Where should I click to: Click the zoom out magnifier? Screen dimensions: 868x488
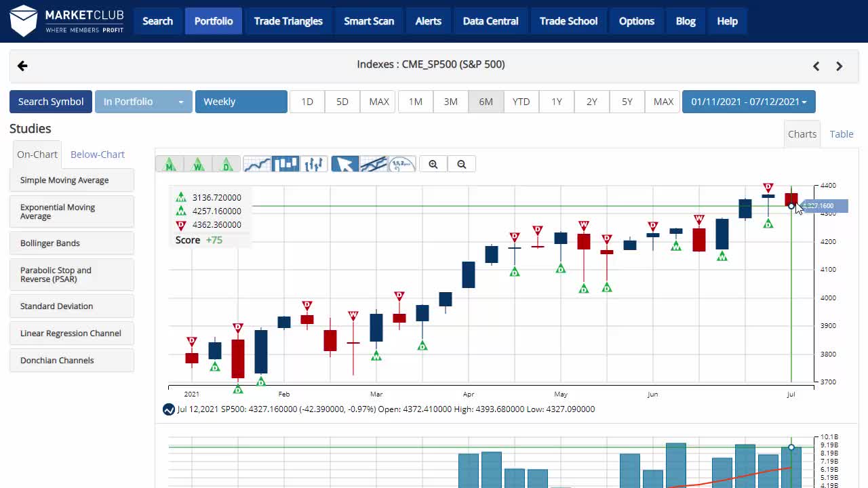pyautogui.click(x=462, y=164)
